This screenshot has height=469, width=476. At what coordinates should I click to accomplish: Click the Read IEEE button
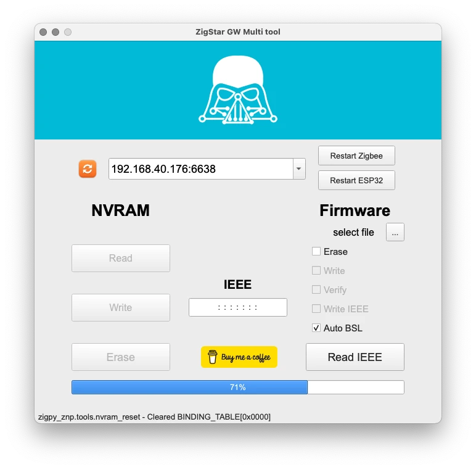[355, 357]
